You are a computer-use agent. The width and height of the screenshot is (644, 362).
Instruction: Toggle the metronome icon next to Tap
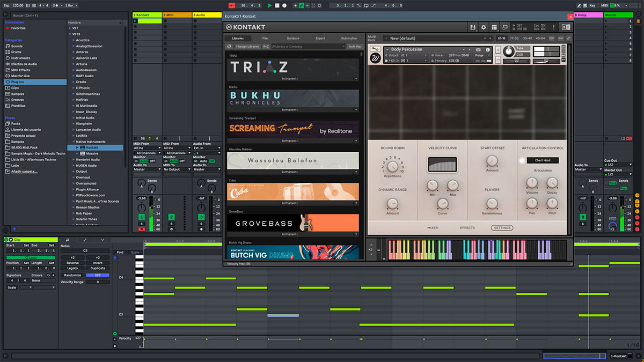pos(56,5)
